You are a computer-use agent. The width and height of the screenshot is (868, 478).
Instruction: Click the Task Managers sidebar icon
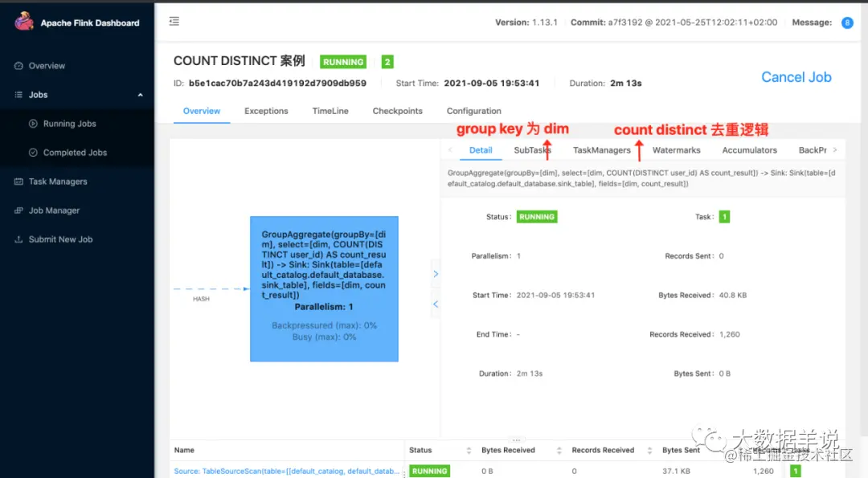click(18, 182)
